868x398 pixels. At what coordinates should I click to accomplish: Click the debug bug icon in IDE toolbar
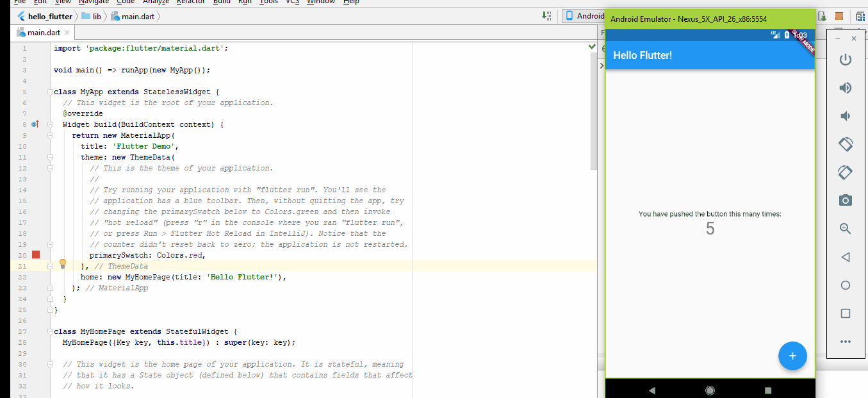(x=823, y=16)
